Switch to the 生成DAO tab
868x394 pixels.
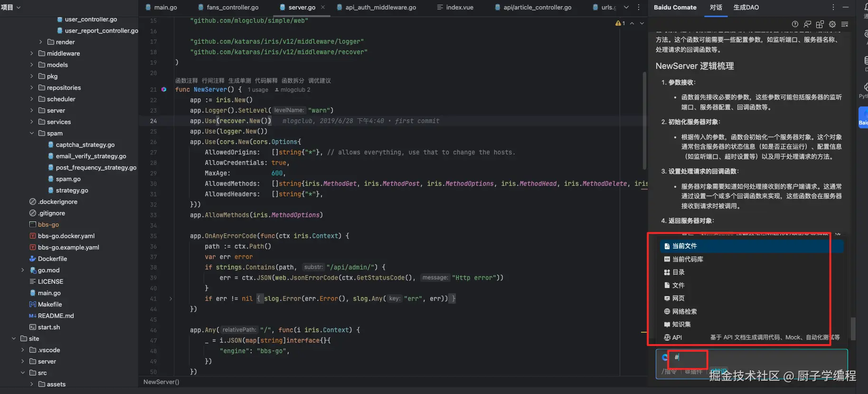pos(745,7)
